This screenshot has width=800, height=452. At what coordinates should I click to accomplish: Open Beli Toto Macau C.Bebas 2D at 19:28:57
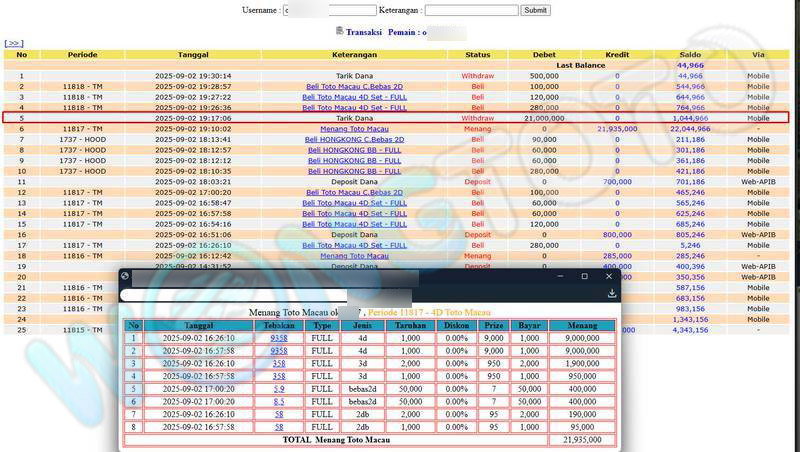click(355, 87)
